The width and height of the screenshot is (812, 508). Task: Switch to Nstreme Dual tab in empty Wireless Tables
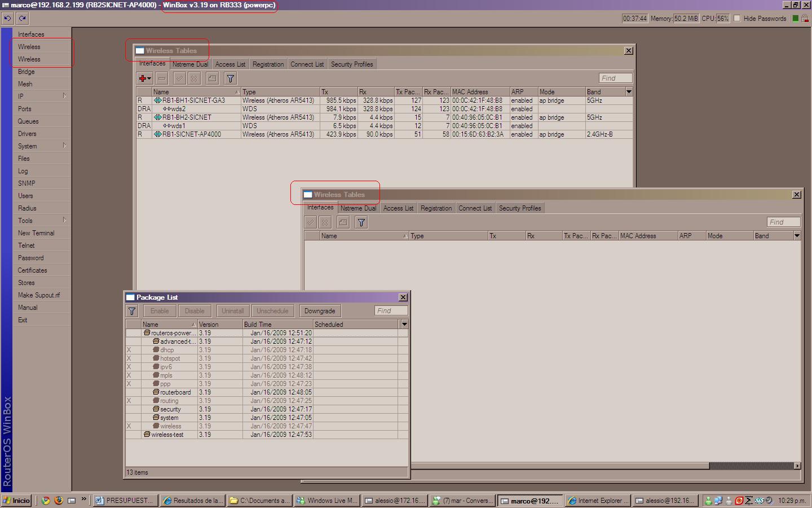point(358,208)
